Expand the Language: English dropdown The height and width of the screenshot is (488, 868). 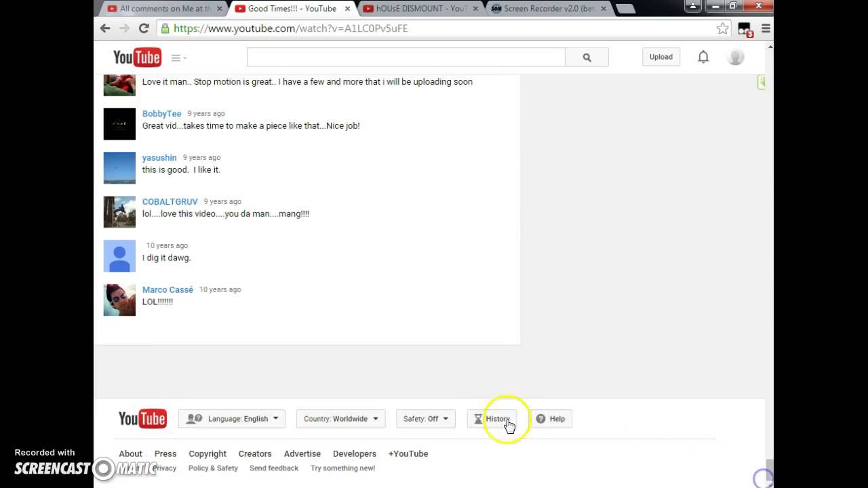232,419
